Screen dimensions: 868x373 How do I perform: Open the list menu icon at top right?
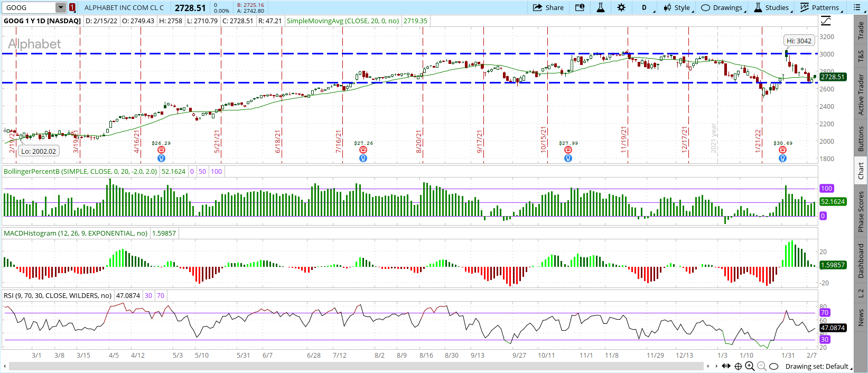[856, 7]
